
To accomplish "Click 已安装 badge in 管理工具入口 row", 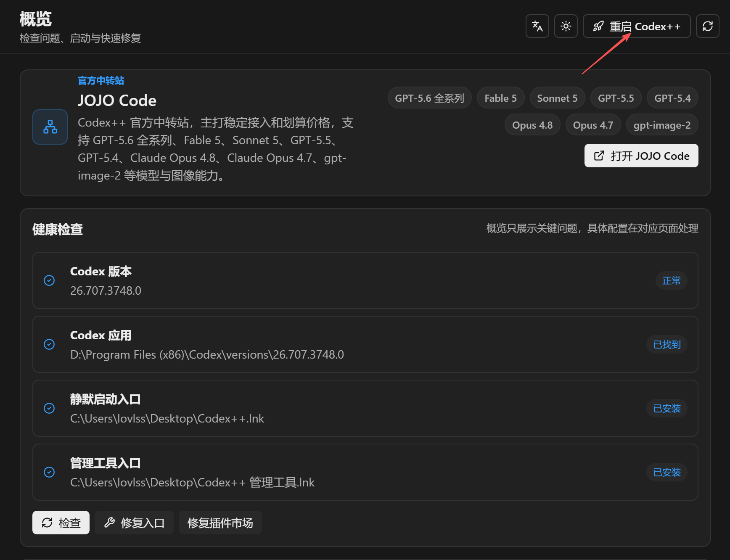I will click(667, 472).
